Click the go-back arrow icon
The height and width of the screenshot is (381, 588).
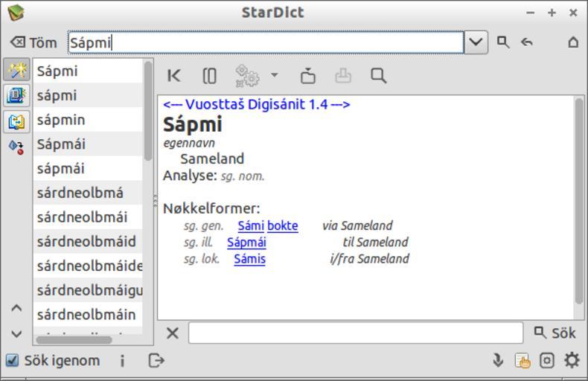527,42
